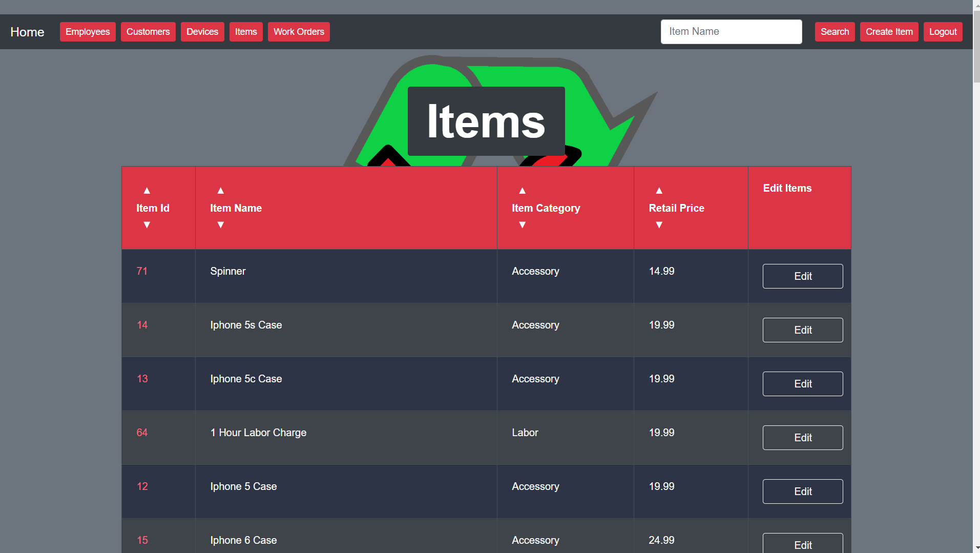Image resolution: width=980 pixels, height=553 pixels.
Task: Edit the Iphone 5 Case item
Action: pyautogui.click(x=803, y=491)
